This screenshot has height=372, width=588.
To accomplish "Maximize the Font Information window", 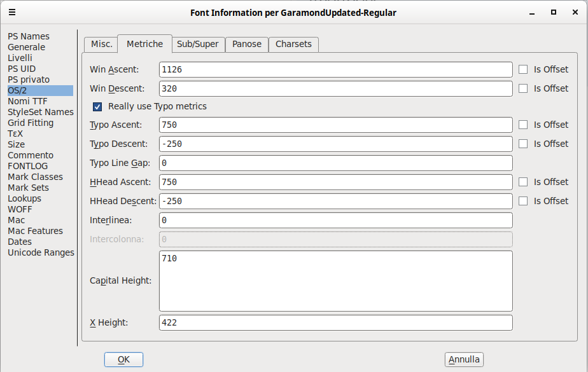I will [x=554, y=12].
